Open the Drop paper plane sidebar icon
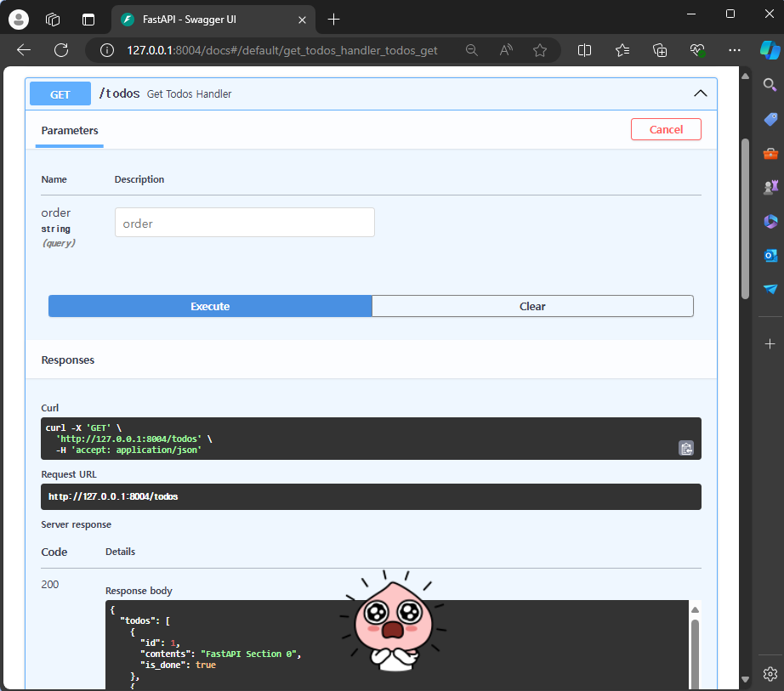This screenshot has height=691, width=784. point(770,289)
